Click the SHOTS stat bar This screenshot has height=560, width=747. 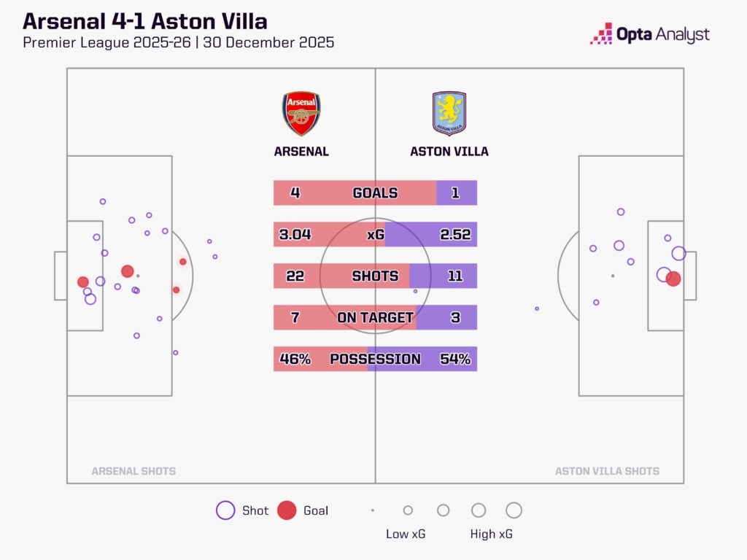pos(375,276)
